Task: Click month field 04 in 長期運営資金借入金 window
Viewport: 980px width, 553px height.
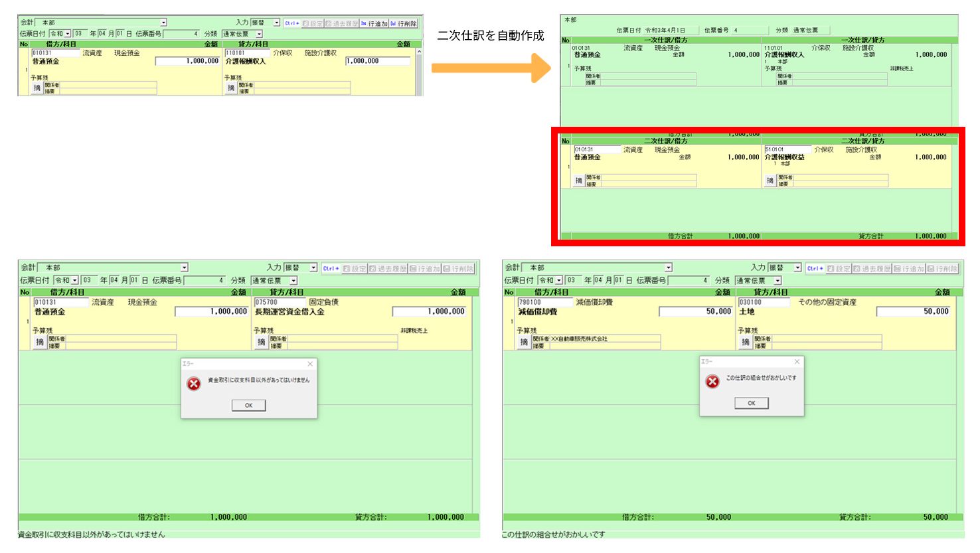Action: 115,280
